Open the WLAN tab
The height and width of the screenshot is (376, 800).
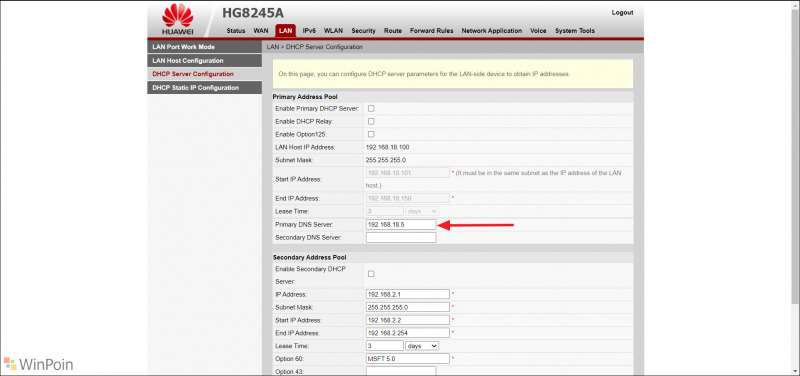(x=333, y=31)
